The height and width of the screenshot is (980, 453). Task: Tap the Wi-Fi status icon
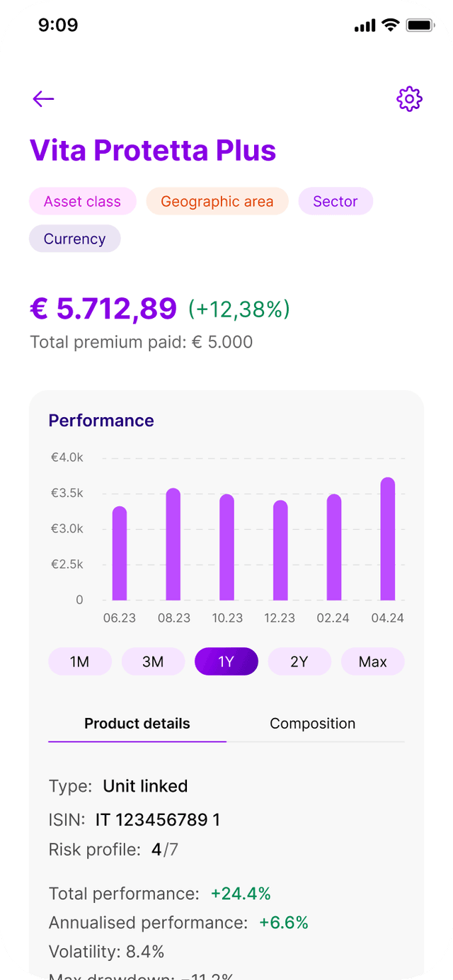(x=390, y=25)
